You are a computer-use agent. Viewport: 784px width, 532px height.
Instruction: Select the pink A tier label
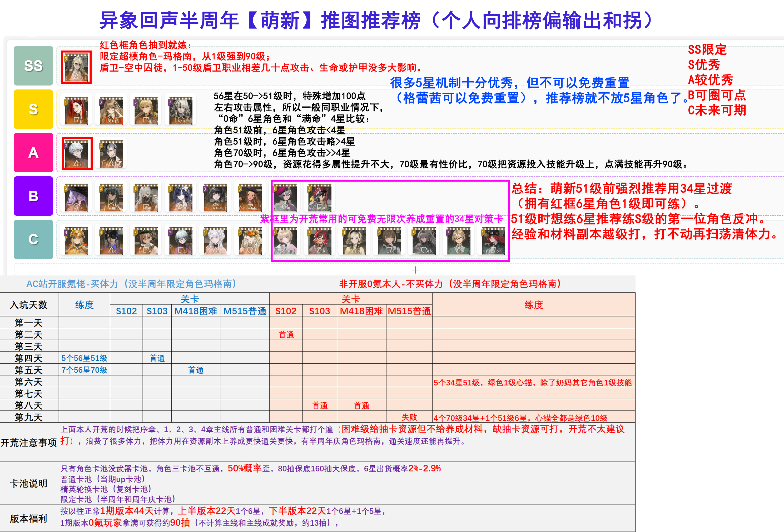click(33, 153)
